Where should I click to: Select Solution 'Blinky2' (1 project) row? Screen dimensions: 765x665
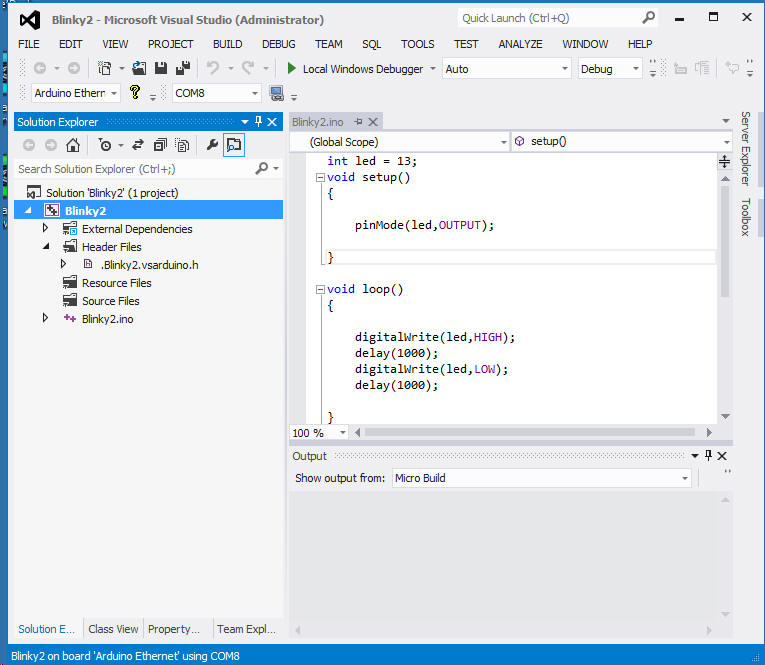coord(148,193)
